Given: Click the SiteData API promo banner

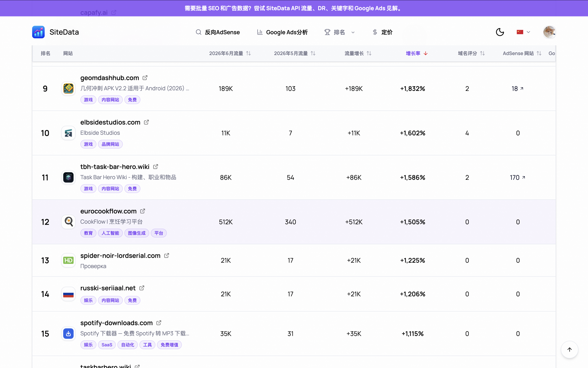Looking at the screenshot, I should coord(294,8).
